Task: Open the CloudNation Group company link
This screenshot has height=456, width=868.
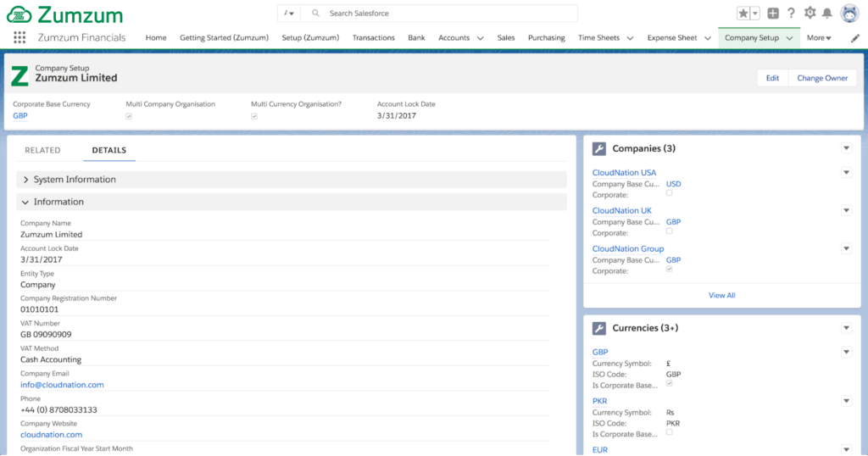Action: [x=628, y=248]
